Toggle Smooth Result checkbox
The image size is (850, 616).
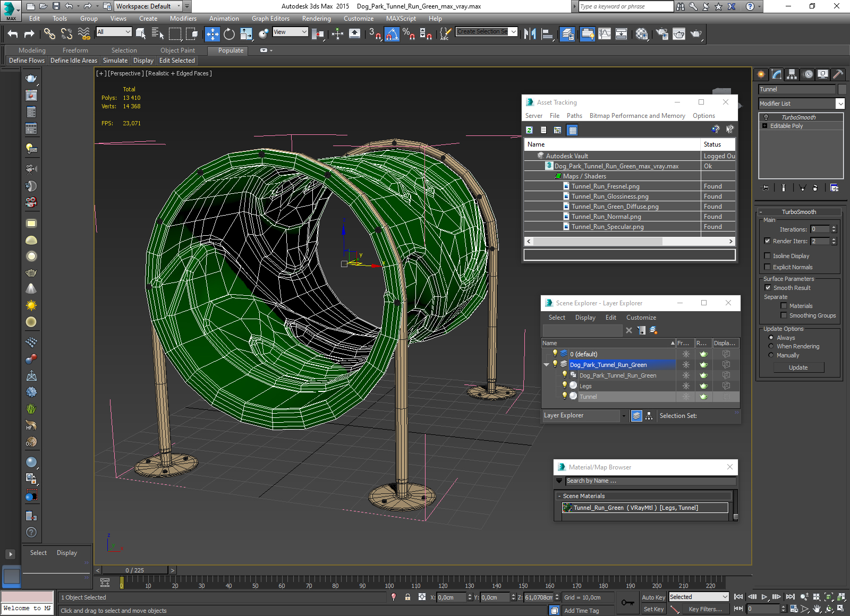pos(768,287)
